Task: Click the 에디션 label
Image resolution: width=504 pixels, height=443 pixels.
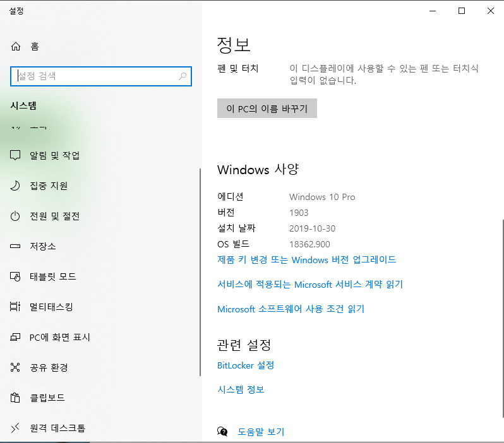Action: (x=231, y=197)
